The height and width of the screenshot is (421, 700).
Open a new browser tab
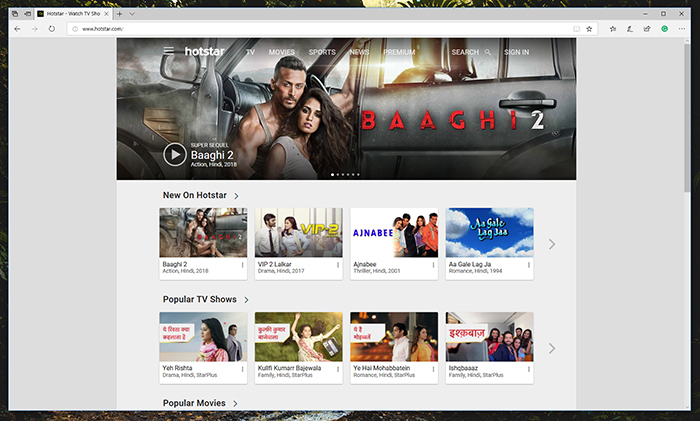point(119,14)
